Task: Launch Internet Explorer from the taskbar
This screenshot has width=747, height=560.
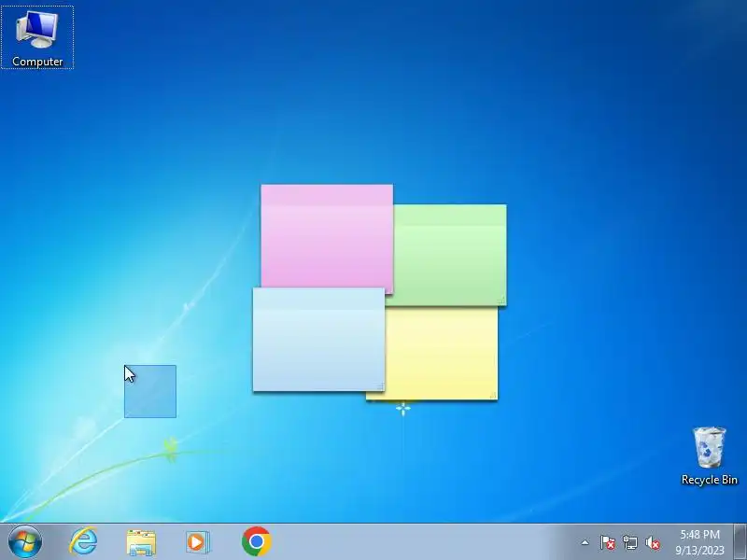Action: point(83,542)
